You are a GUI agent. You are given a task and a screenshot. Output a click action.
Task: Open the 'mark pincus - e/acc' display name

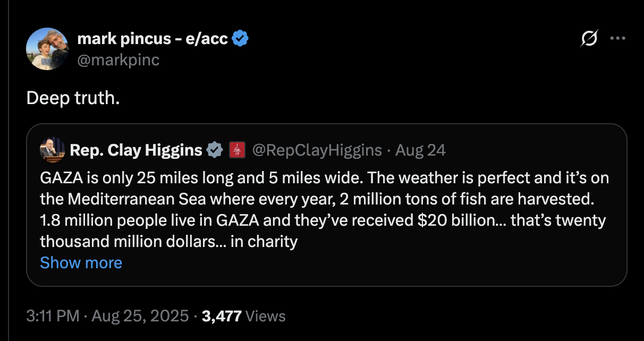click(154, 39)
